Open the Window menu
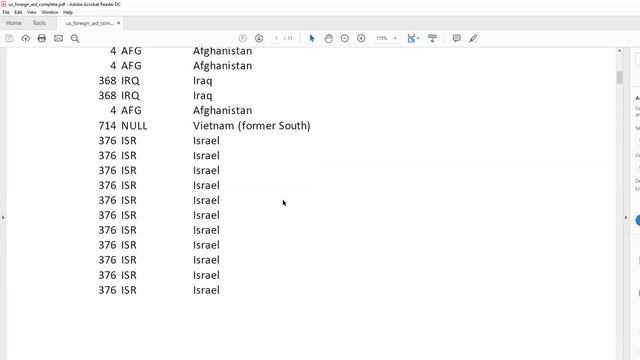The width and height of the screenshot is (640, 360). [x=50, y=12]
